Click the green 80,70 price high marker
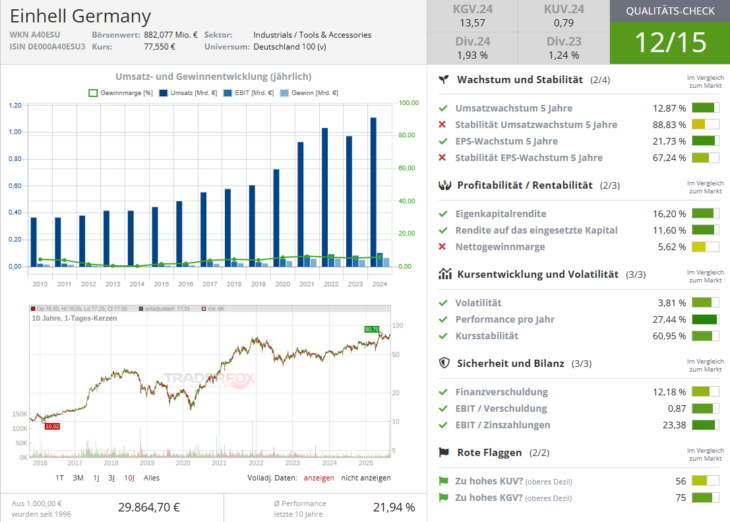 [372, 329]
